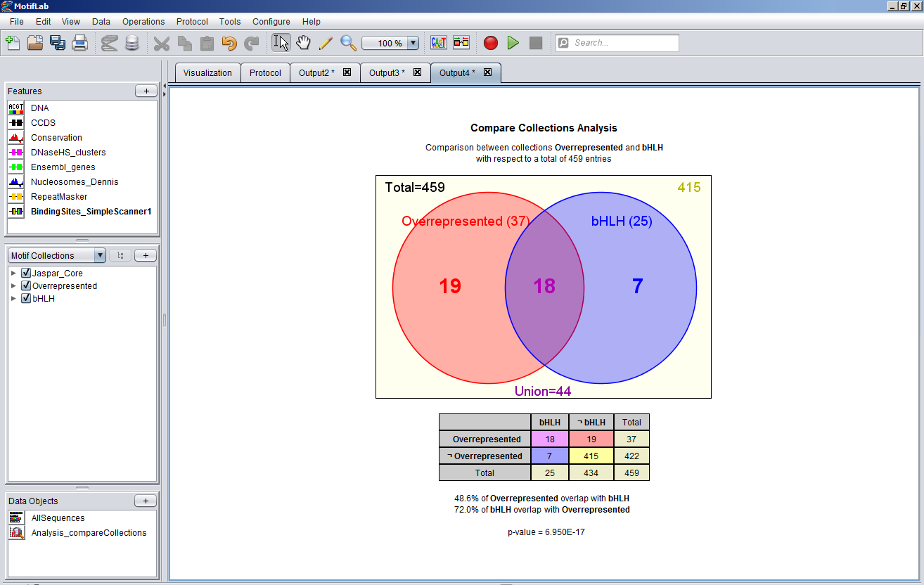Close the Output3 tab

(417, 72)
